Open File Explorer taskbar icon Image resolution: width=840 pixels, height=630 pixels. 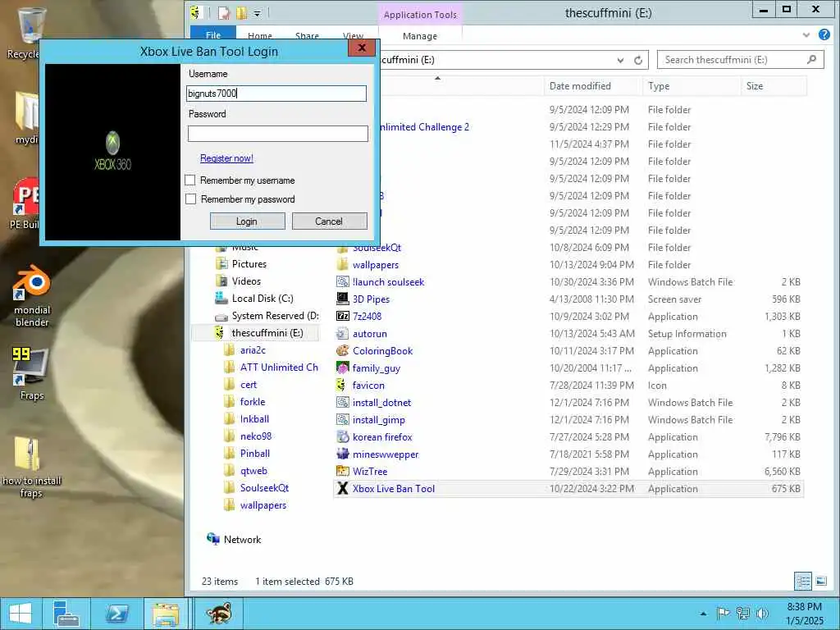166,614
